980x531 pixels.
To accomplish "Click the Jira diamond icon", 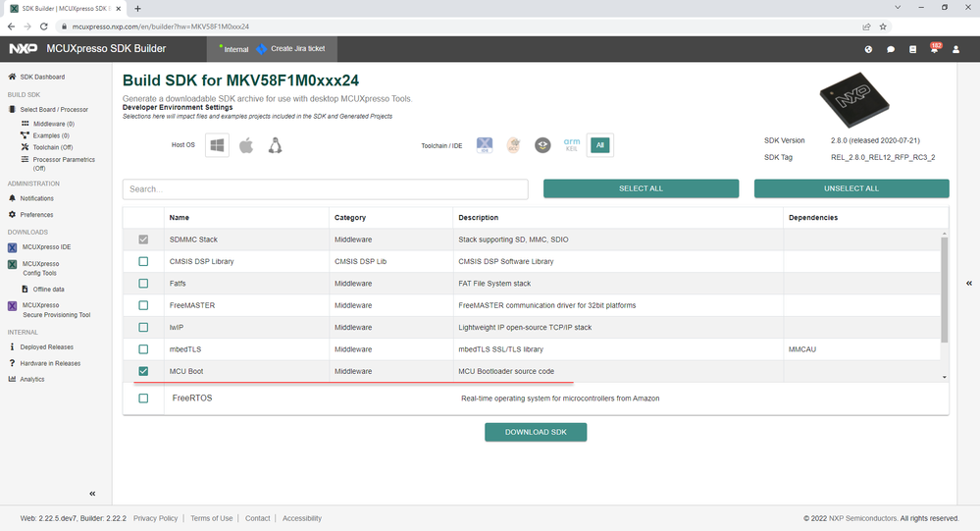I will 261,49.
